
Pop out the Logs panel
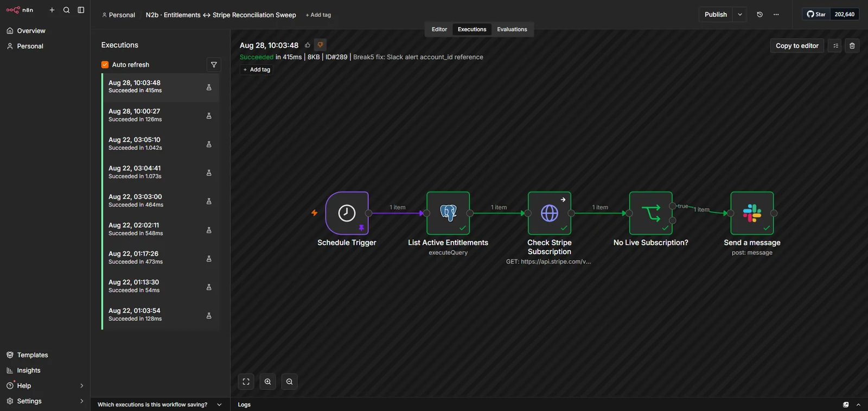coord(846,404)
